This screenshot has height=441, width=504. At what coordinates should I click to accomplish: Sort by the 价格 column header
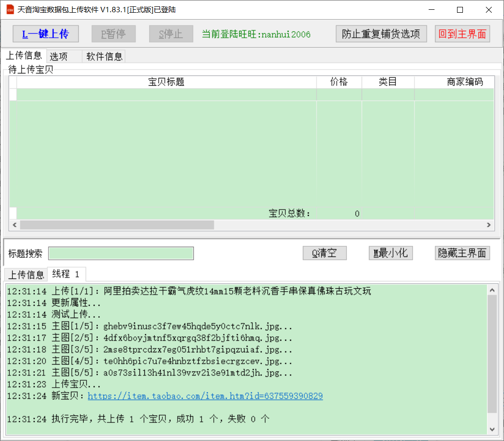coord(339,82)
